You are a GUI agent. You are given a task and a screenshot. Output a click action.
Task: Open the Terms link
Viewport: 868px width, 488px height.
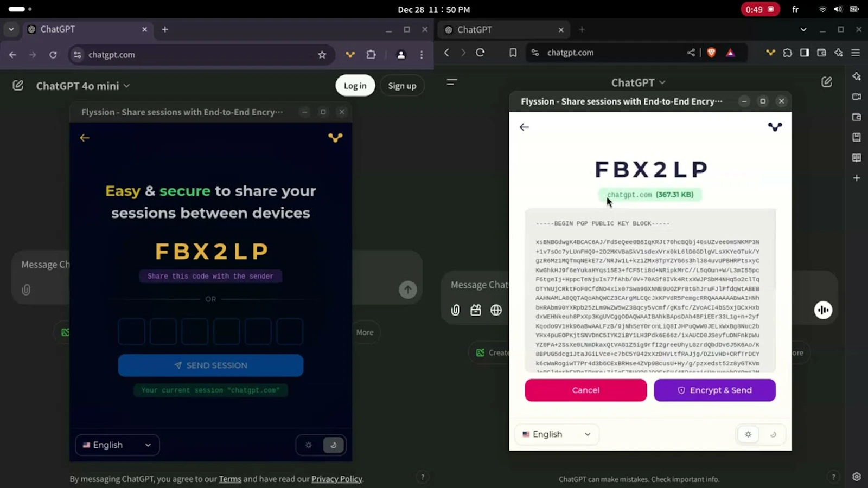230,479
